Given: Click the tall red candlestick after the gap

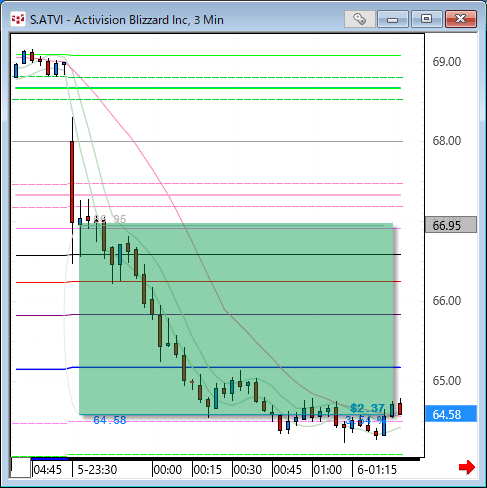Looking at the screenshot, I should (x=72, y=182).
